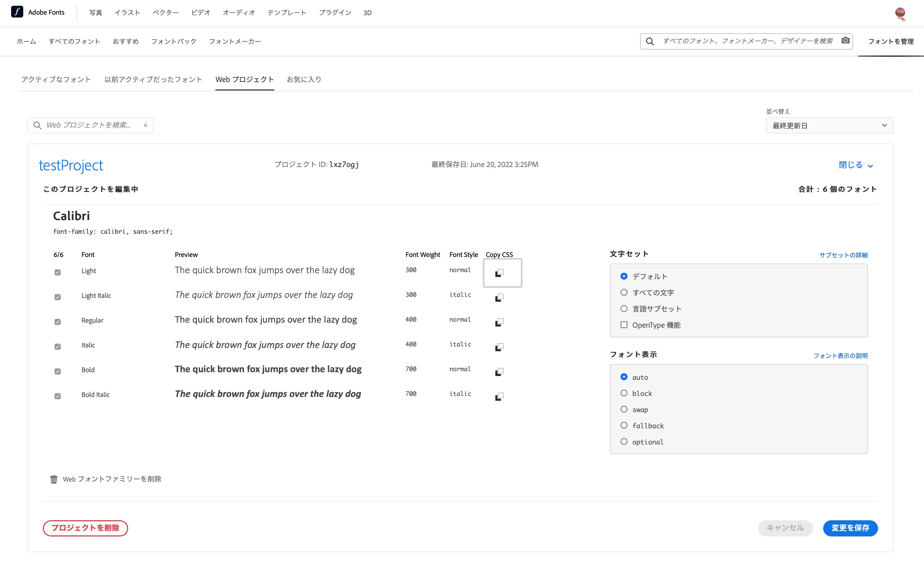Open the 最終更新日 sort dropdown
The width and height of the screenshot is (924, 565).
point(829,126)
